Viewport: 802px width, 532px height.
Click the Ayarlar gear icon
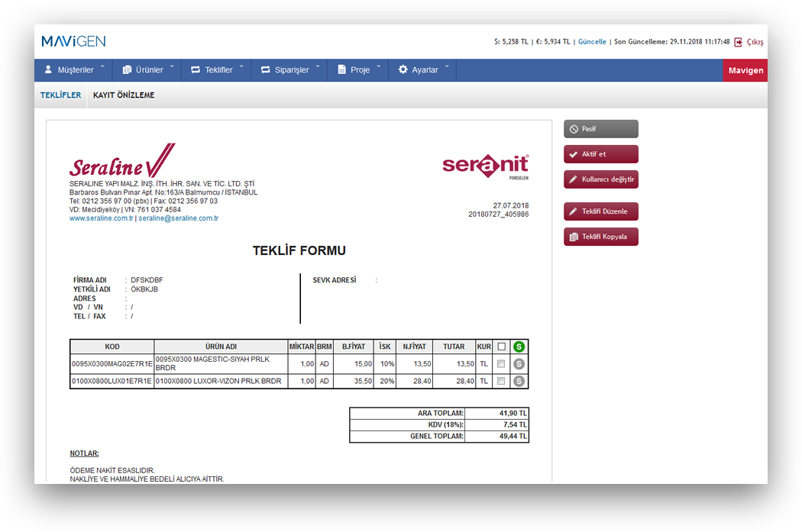[x=403, y=69]
